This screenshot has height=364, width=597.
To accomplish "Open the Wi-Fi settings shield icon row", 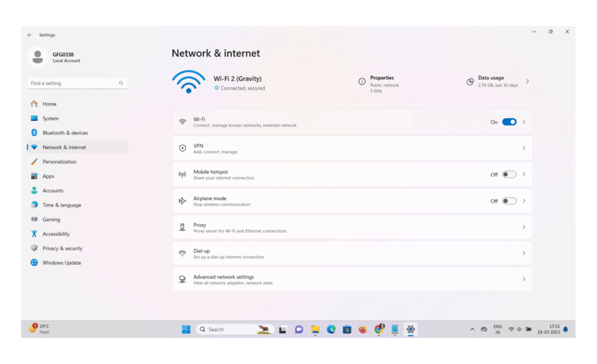I will click(183, 121).
